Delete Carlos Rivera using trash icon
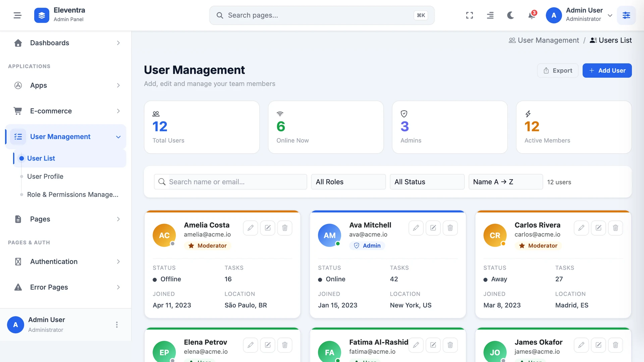This screenshot has width=644, height=362. coord(615,228)
